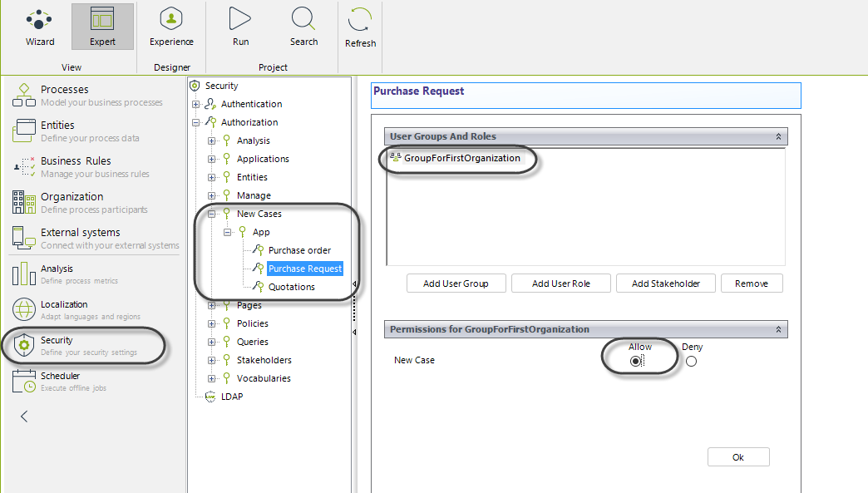The width and height of the screenshot is (868, 493).
Task: Expand the Authentication tree node
Action: point(195,104)
